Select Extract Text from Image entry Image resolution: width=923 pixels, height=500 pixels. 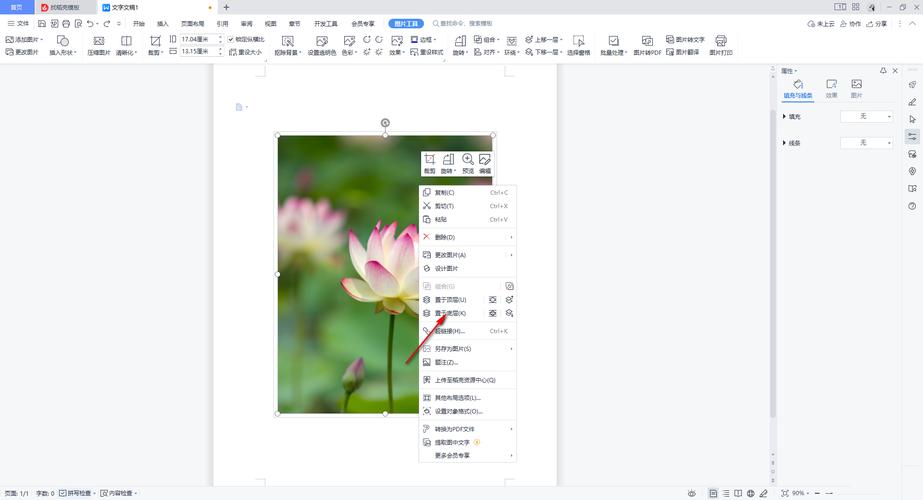pos(467,442)
